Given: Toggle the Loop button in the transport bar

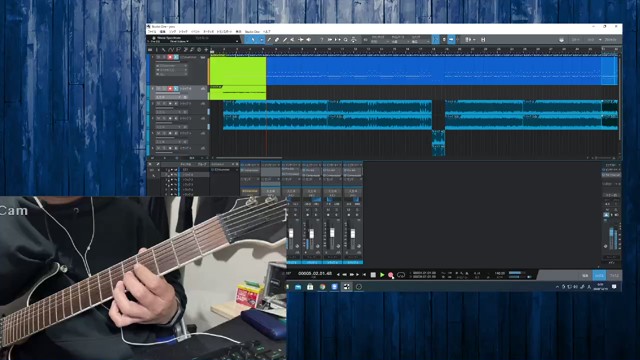Looking at the screenshot, I should 401,275.
